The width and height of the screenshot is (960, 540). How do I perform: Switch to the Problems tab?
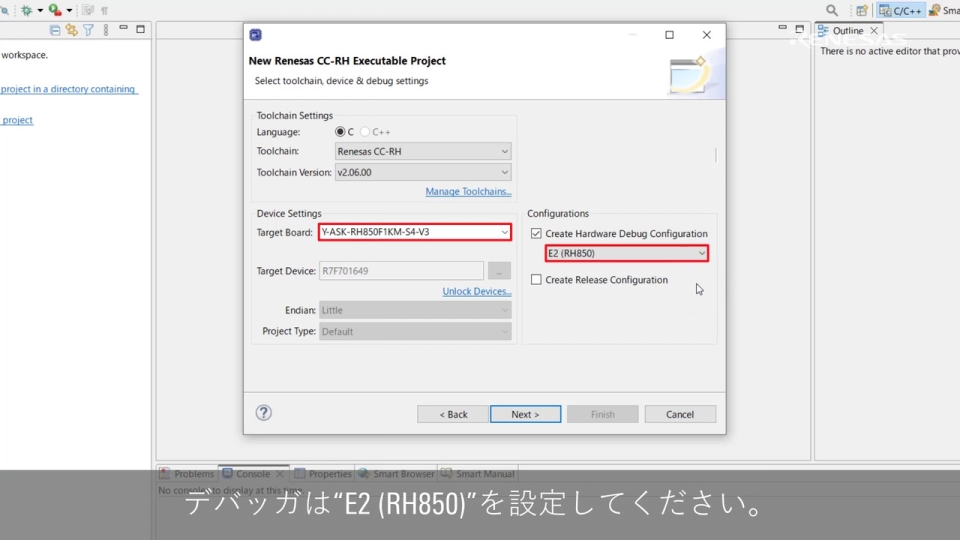187,474
